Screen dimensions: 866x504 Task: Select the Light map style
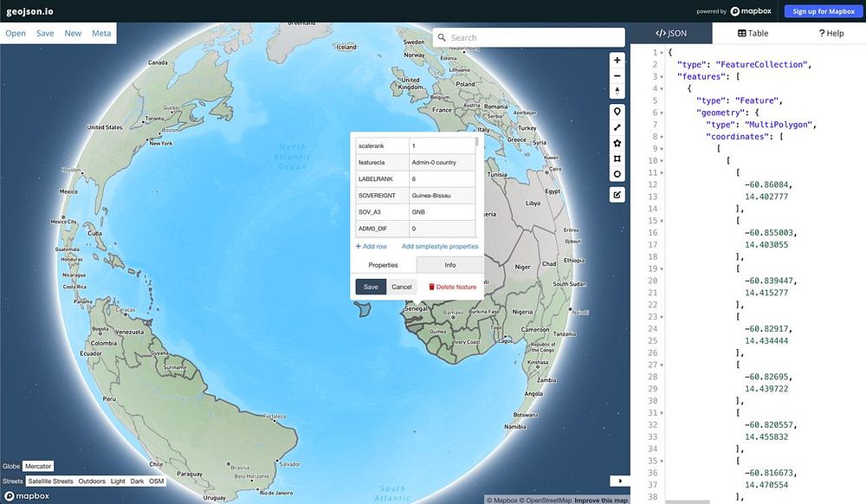point(118,481)
